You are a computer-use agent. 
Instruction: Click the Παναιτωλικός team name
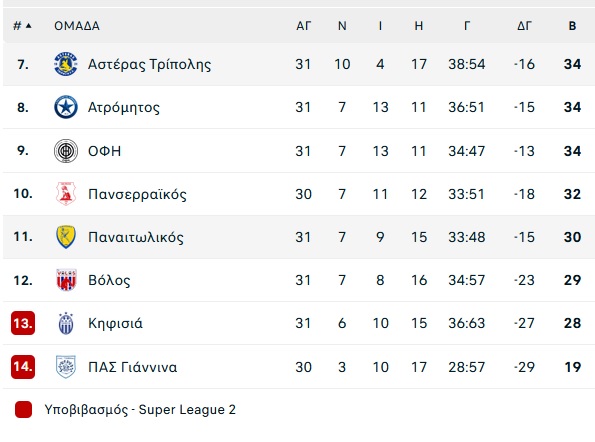coord(136,237)
